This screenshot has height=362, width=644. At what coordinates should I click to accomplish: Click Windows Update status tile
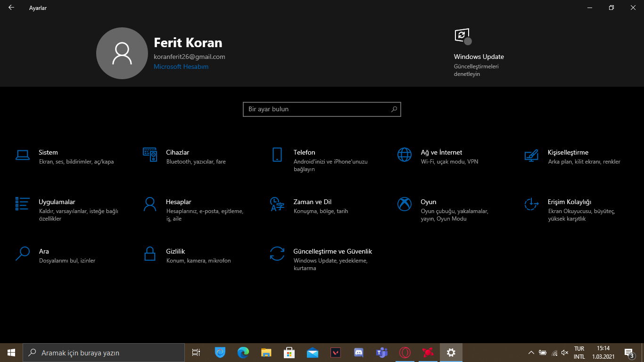[479, 57]
